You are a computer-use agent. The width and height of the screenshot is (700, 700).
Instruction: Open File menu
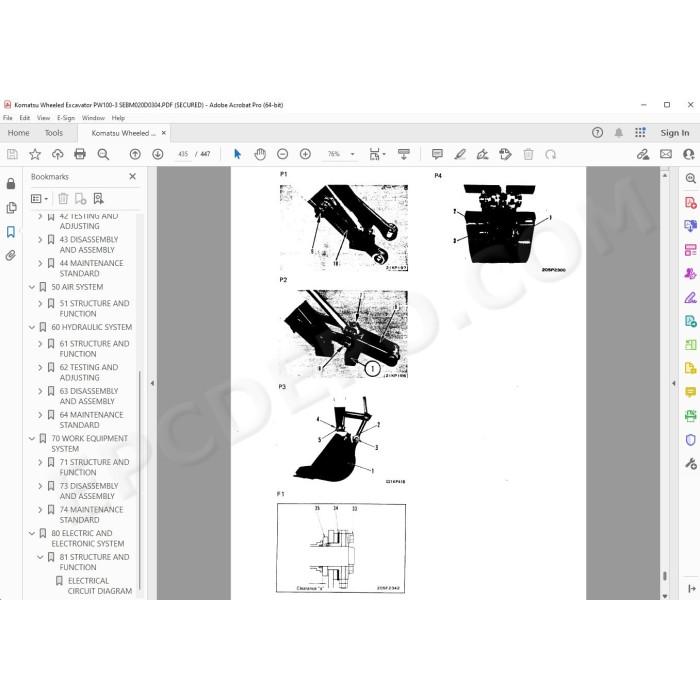coord(8,118)
